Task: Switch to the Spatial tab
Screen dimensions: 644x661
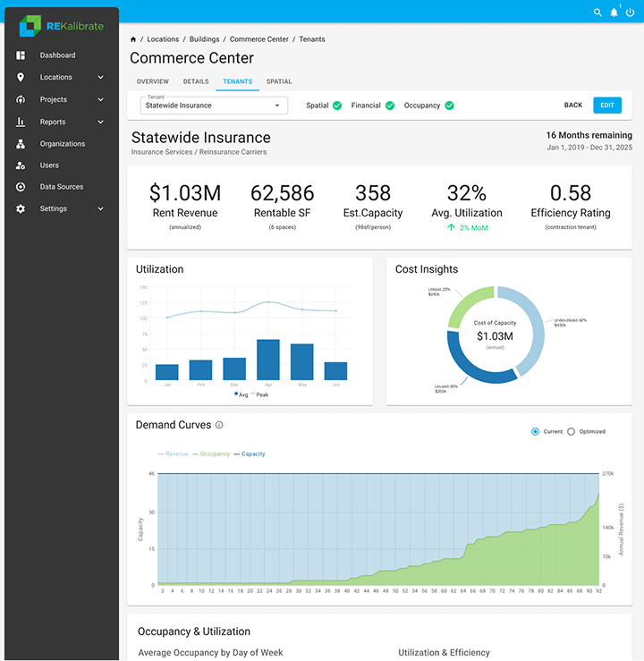Action: (x=279, y=81)
